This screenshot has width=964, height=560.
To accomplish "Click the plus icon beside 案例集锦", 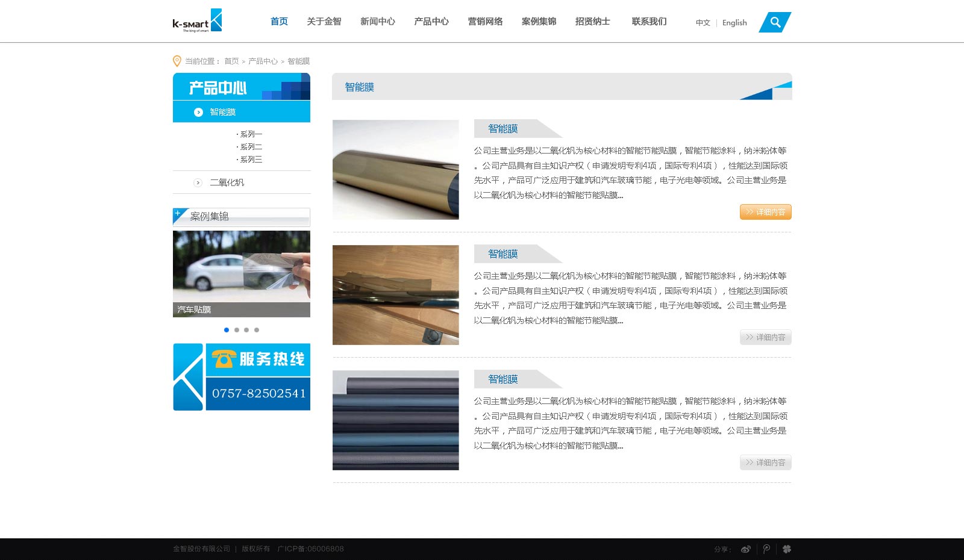I will click(178, 213).
